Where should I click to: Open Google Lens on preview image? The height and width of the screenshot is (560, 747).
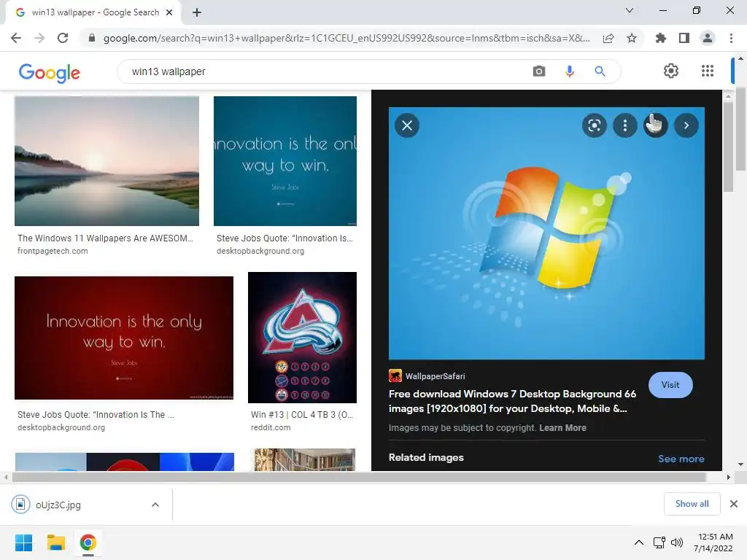coord(594,125)
